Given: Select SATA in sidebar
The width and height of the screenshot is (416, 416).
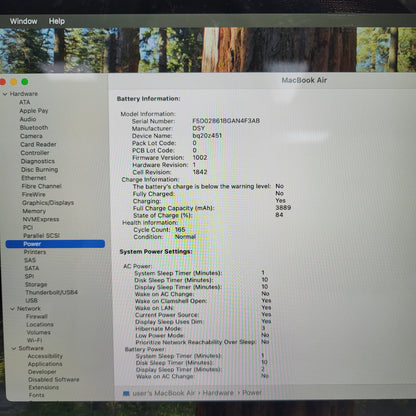Looking at the screenshot, I should pos(32,268).
